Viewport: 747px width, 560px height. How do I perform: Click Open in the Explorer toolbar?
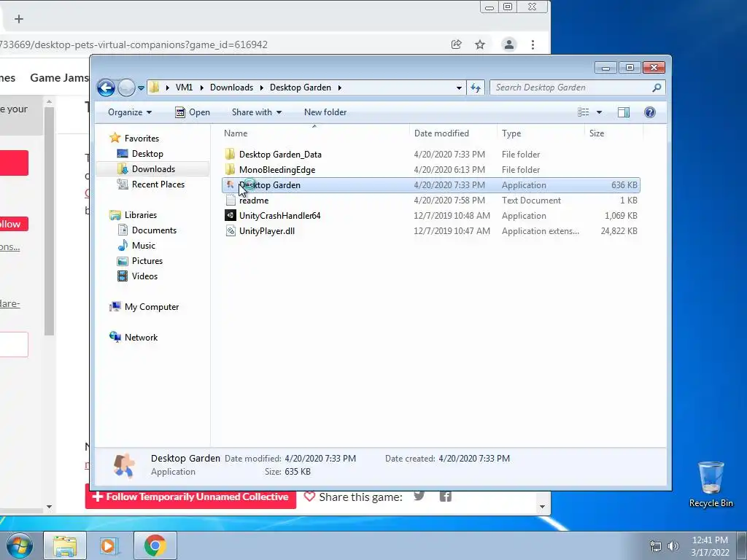click(193, 112)
